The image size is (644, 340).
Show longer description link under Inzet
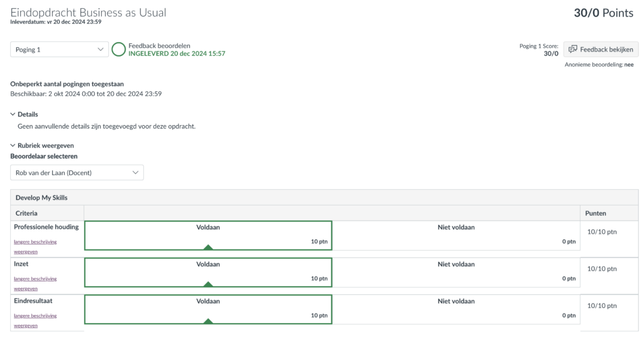coord(35,283)
